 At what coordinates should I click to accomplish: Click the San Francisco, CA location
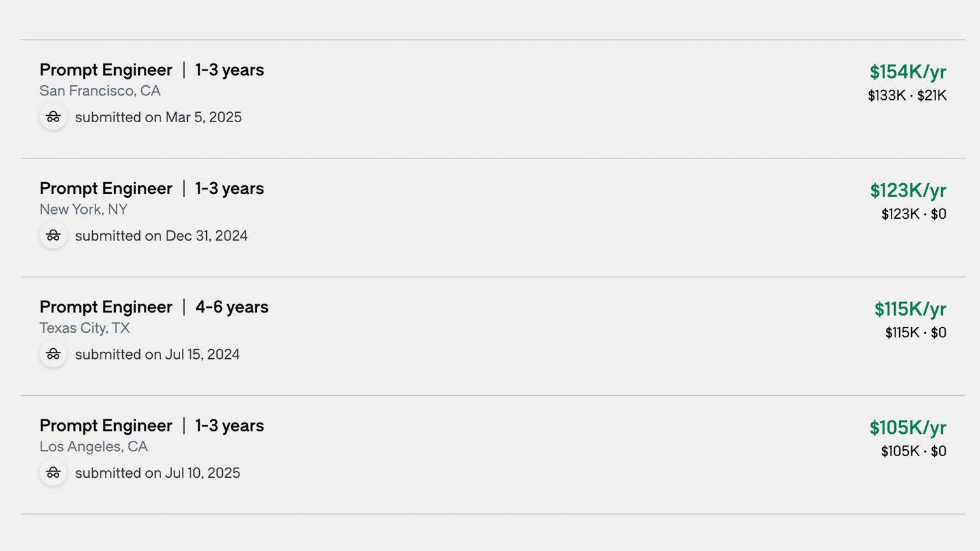tap(100, 91)
